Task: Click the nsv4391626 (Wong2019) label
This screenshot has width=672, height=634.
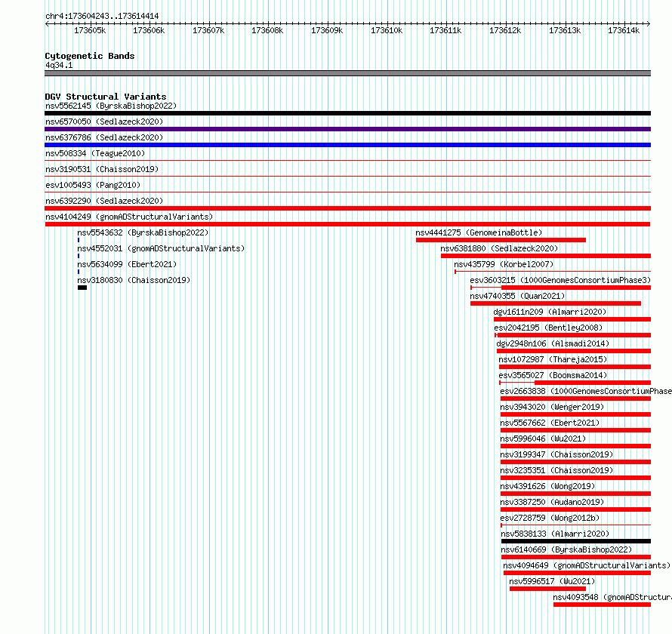Action: [x=547, y=486]
